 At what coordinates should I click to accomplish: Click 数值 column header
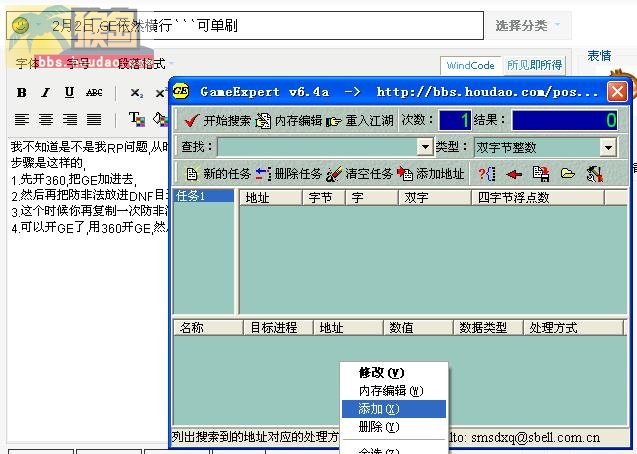coord(418,327)
